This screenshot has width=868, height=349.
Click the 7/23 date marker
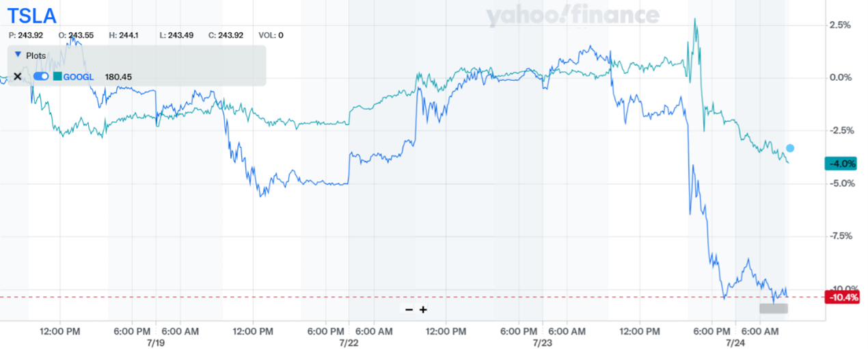(542, 341)
